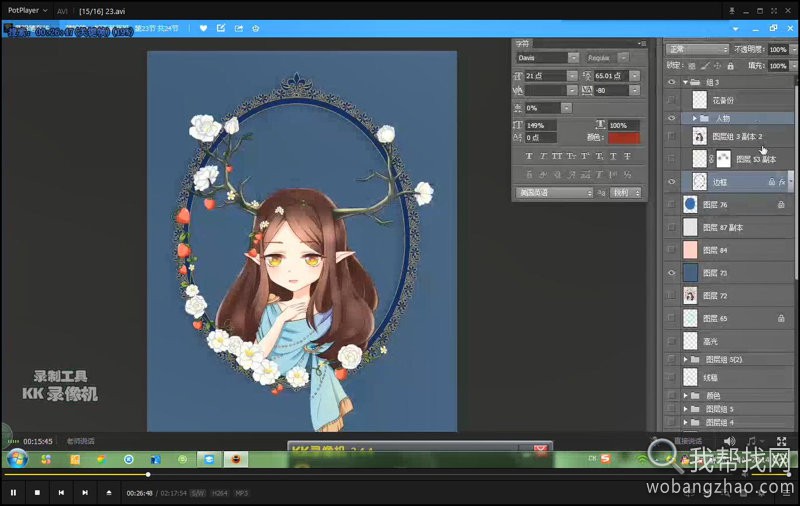Show the 图层 65 layer visibility box

(x=671, y=318)
